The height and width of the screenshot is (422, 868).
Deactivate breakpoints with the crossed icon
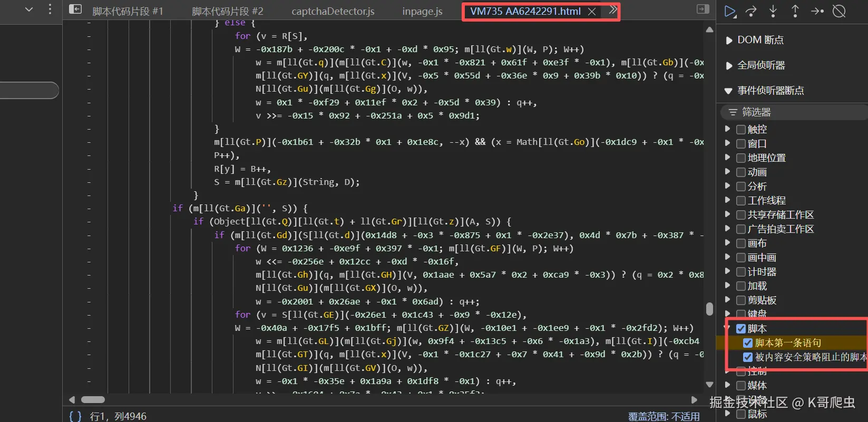pyautogui.click(x=839, y=11)
